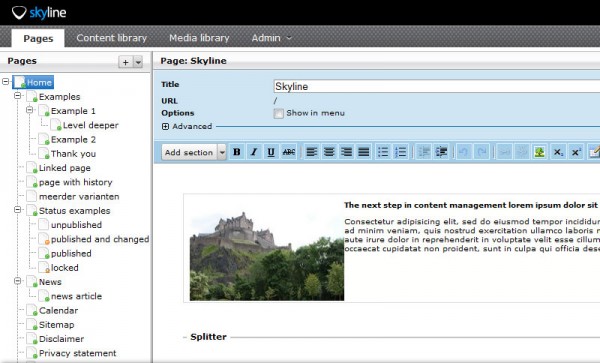Click into the Title input field
Image resolution: width=600 pixels, height=363 pixels.
[437, 86]
